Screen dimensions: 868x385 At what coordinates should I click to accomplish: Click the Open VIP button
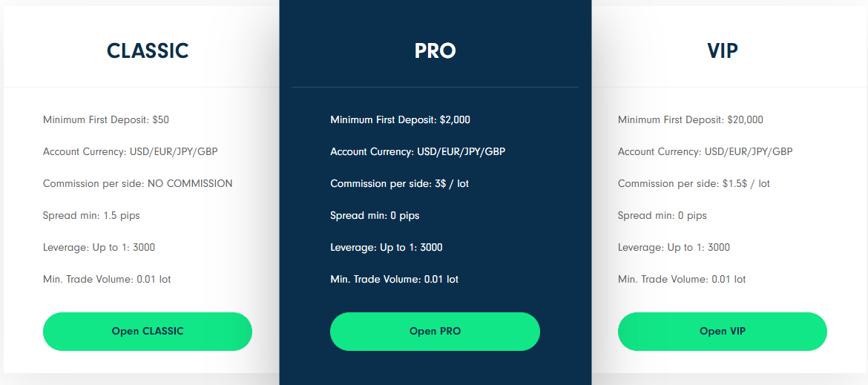point(723,332)
